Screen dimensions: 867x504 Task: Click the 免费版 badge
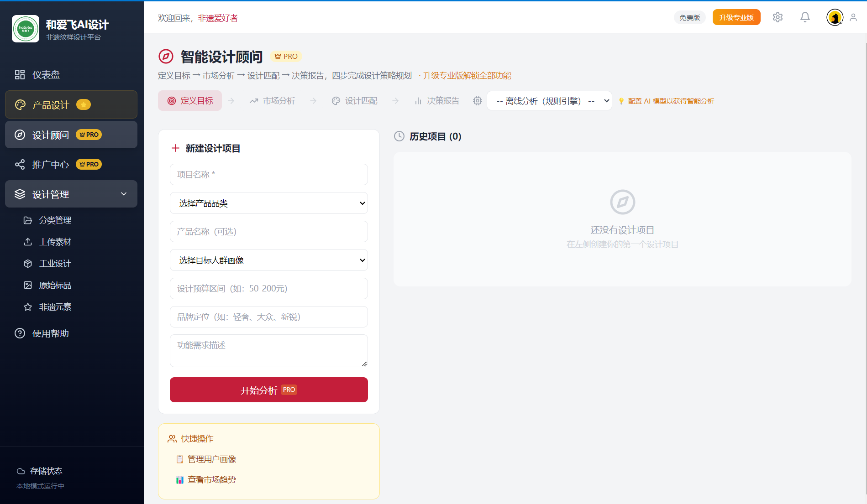click(x=689, y=17)
